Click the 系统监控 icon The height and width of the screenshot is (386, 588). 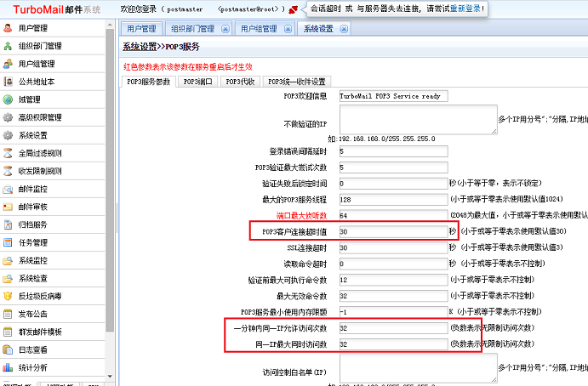[8, 260]
